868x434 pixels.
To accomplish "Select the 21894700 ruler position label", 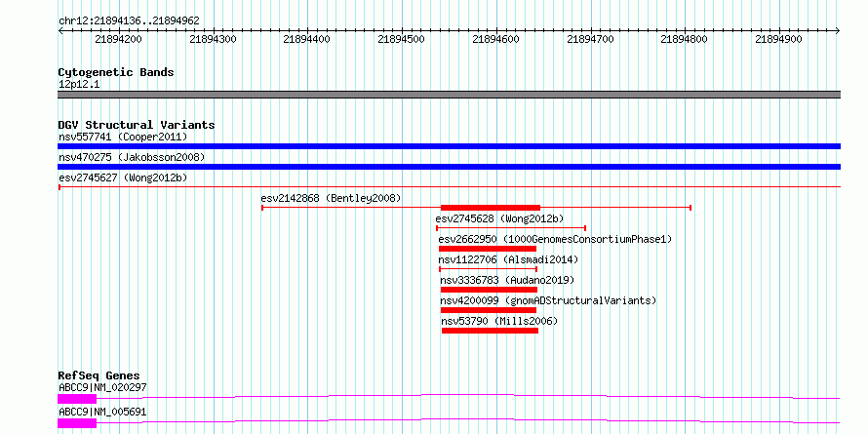I will point(591,39).
